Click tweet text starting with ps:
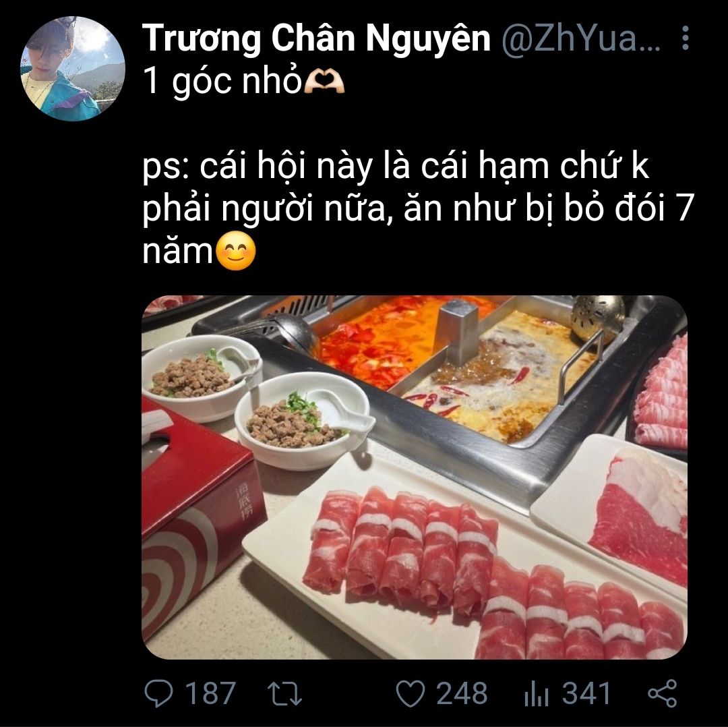This screenshot has height=727, width=728. [418, 208]
